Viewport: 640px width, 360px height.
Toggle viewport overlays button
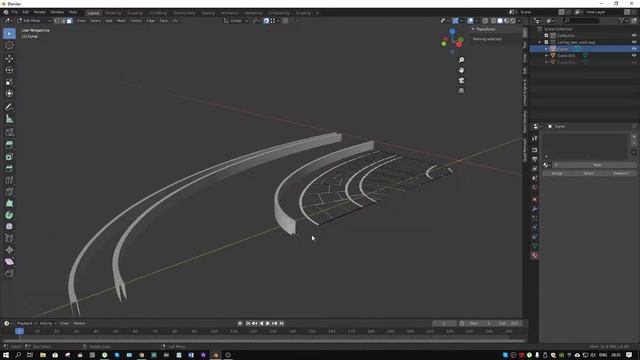(471, 20)
